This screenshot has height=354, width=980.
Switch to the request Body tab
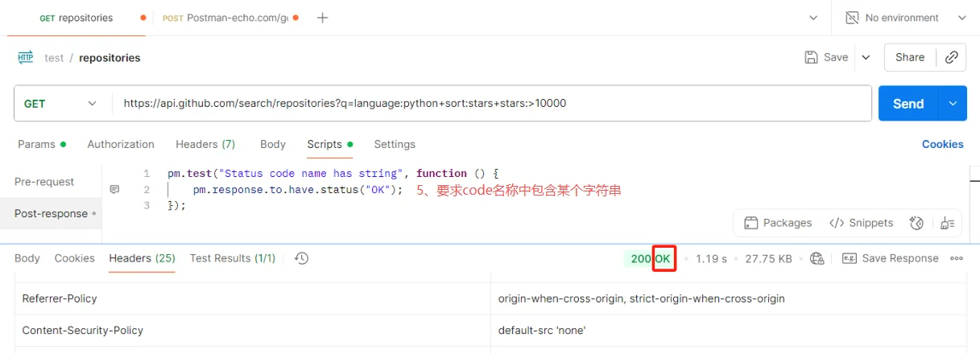point(273,144)
